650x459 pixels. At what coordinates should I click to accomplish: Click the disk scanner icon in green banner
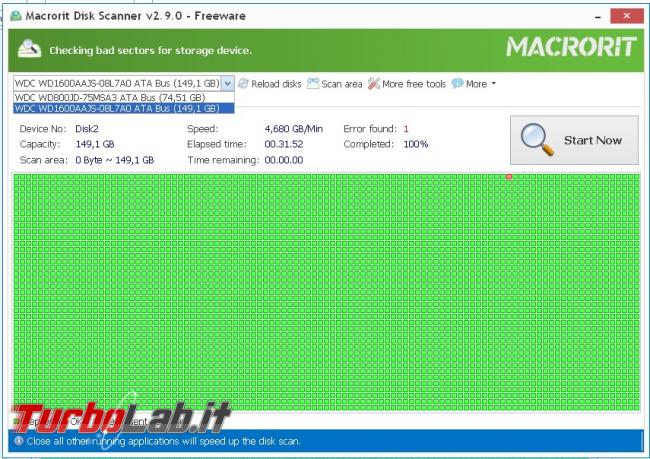point(29,49)
